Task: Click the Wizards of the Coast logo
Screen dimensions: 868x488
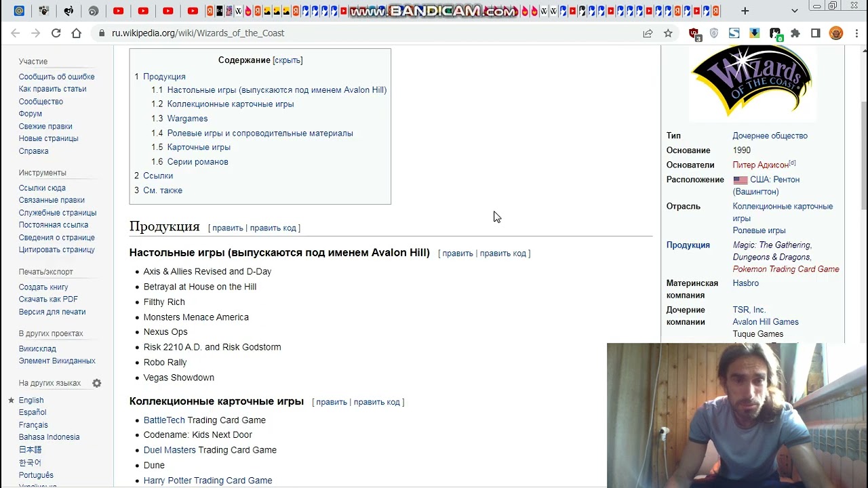Action: [x=751, y=82]
